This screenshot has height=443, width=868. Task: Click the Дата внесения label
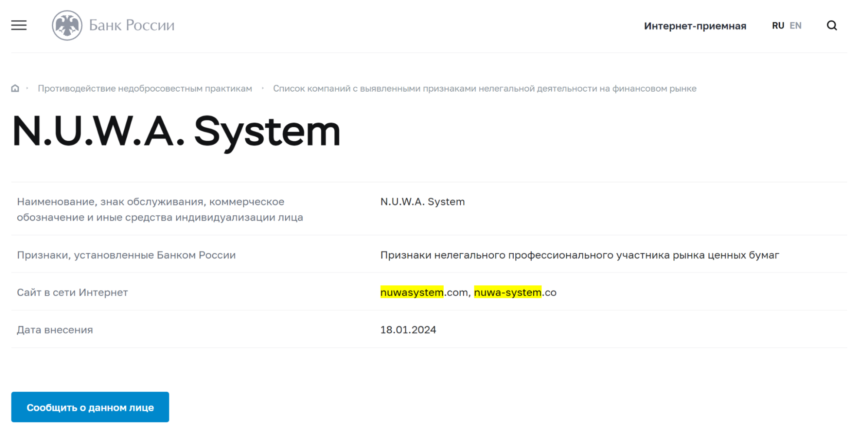55,330
